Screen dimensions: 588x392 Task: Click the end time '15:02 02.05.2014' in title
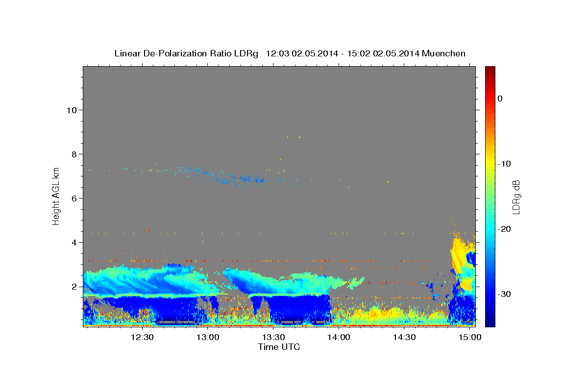[383, 53]
